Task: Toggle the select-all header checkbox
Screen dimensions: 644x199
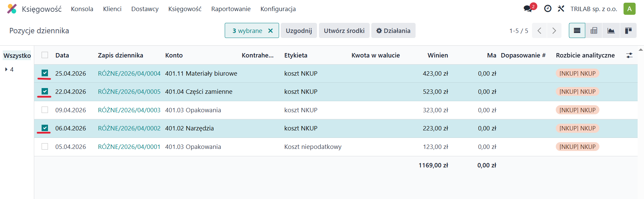Action: coord(45,55)
